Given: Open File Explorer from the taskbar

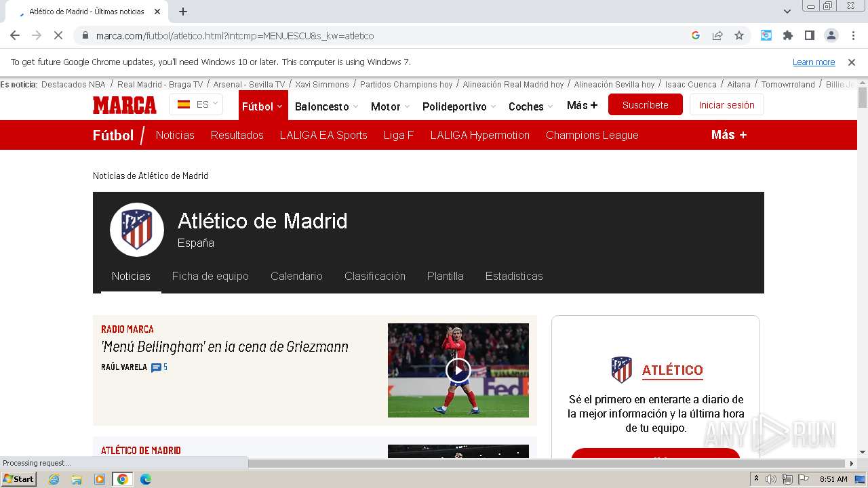Looking at the screenshot, I should tap(77, 479).
